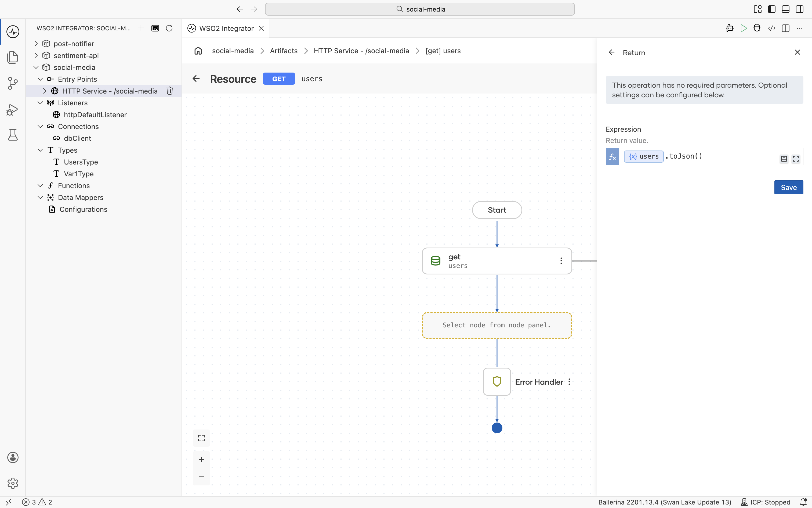This screenshot has height=508, width=812.
Task: Open Error Handler options menu
Action: click(570, 382)
